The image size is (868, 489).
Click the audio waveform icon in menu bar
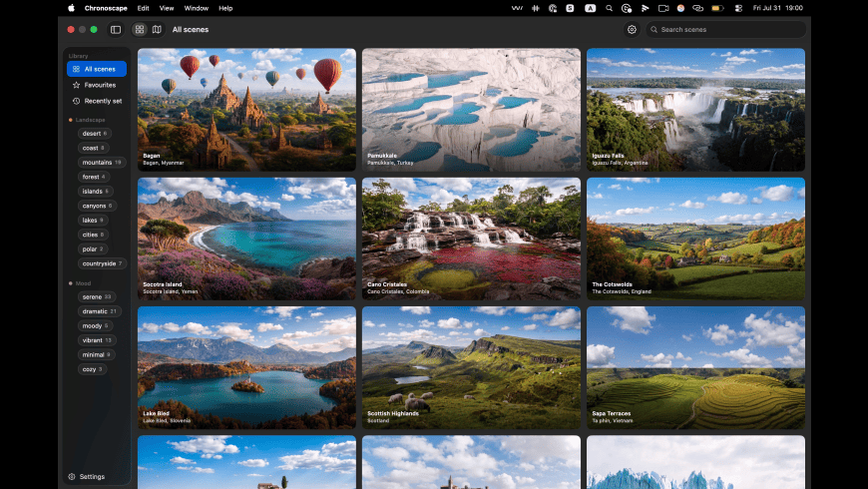[536, 8]
